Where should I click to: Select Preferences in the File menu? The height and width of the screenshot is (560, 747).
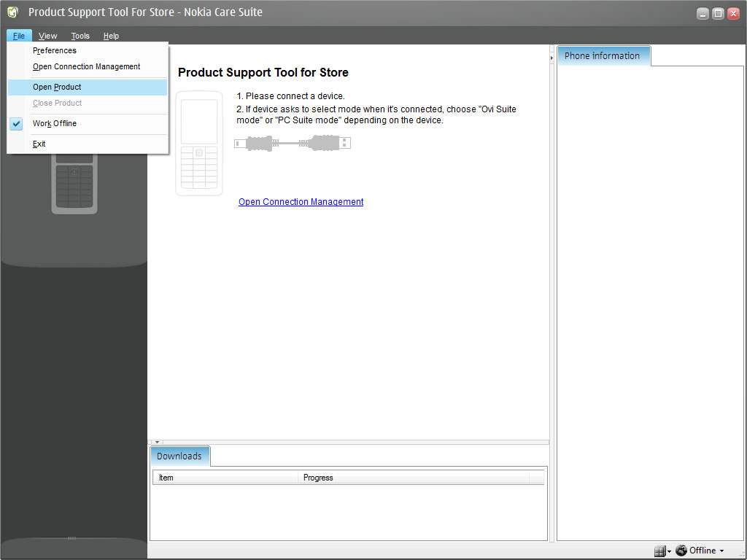pyautogui.click(x=55, y=51)
